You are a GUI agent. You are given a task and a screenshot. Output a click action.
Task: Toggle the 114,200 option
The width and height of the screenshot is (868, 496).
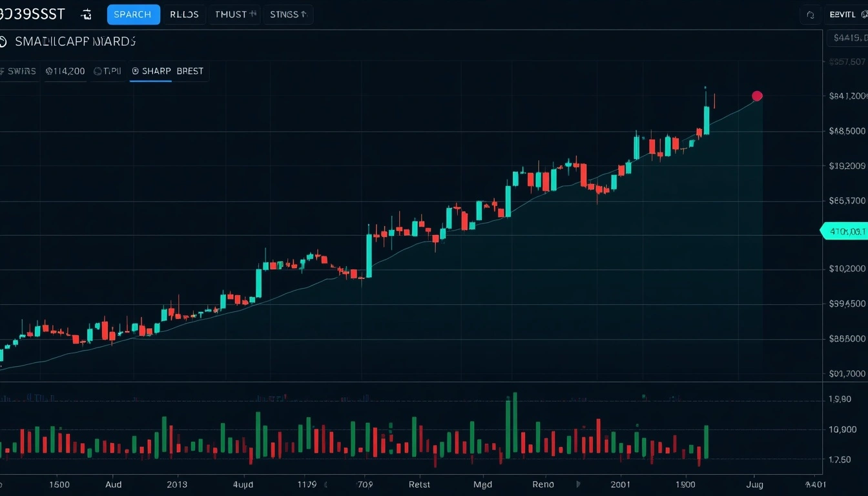coord(65,72)
